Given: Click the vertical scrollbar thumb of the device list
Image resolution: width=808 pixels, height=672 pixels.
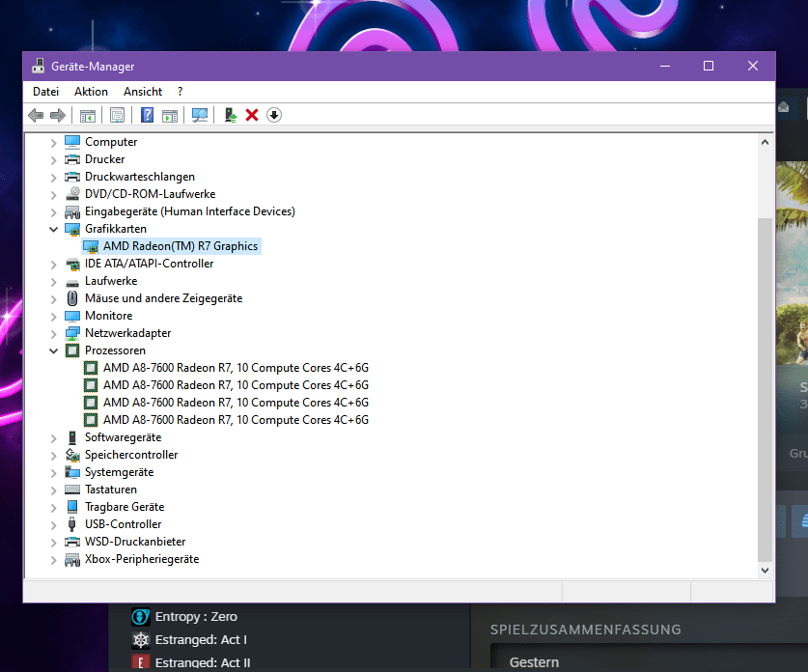Looking at the screenshot, I should click(x=765, y=390).
